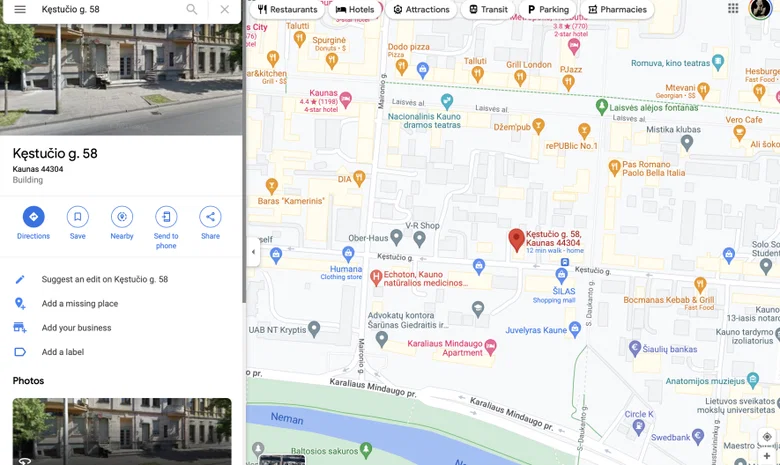Select Talutti restaurant pin near Grill London
The height and width of the screenshot is (465, 780).
coord(478,74)
